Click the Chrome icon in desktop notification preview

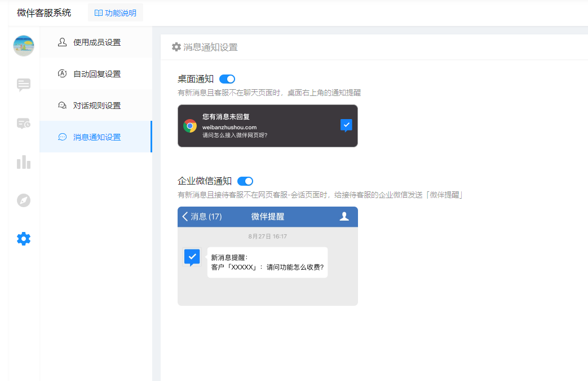190,126
